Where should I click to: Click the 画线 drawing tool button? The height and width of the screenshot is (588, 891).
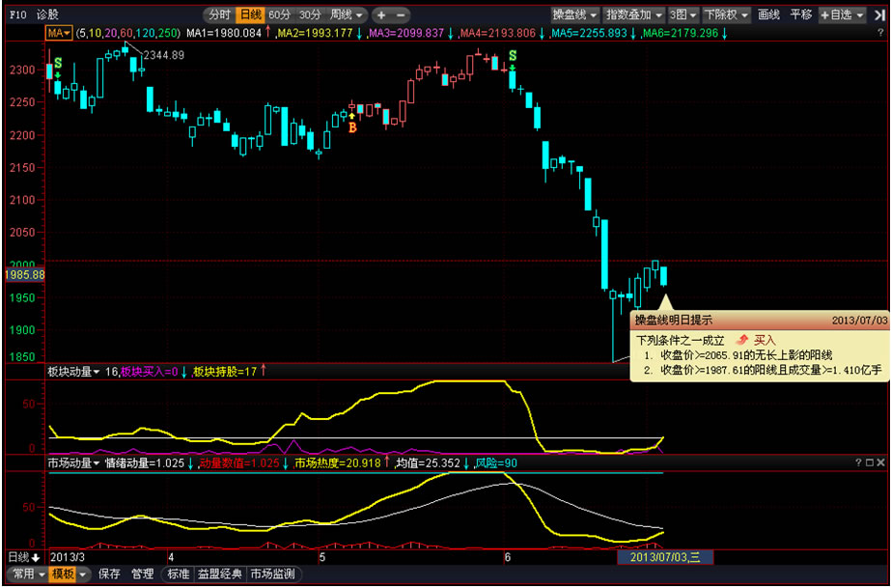click(x=768, y=15)
